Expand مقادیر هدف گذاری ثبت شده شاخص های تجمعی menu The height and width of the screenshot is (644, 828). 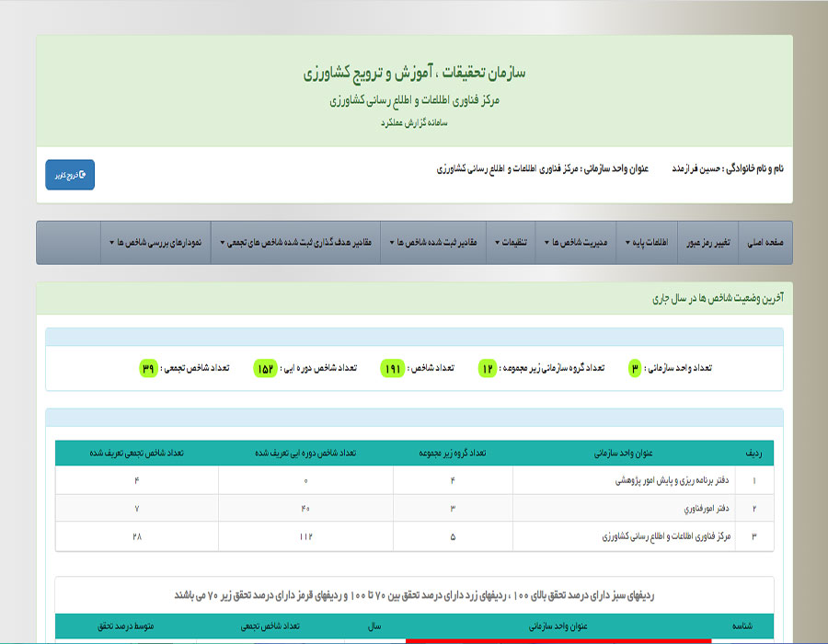pos(295,242)
